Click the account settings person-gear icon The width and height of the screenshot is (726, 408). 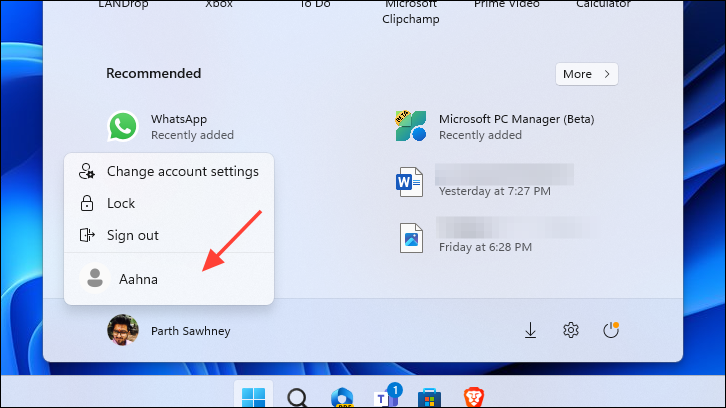[x=87, y=171]
